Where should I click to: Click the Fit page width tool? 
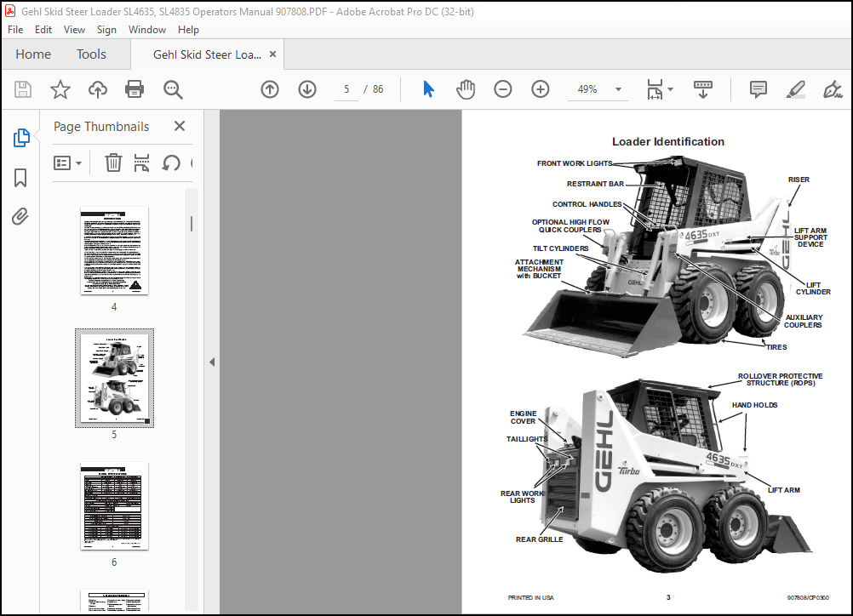point(655,89)
